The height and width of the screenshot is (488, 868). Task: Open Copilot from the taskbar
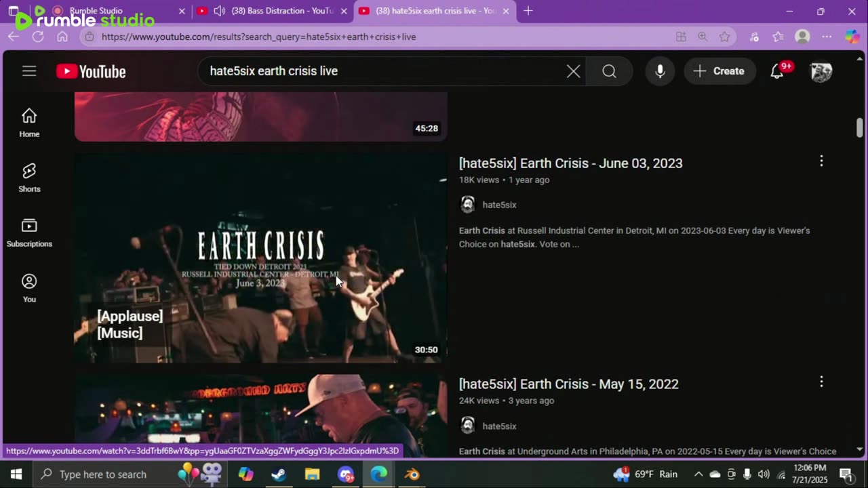click(x=245, y=474)
